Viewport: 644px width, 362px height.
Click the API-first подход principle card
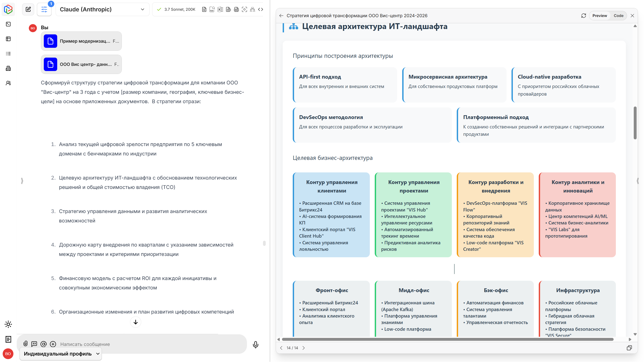pos(345,85)
